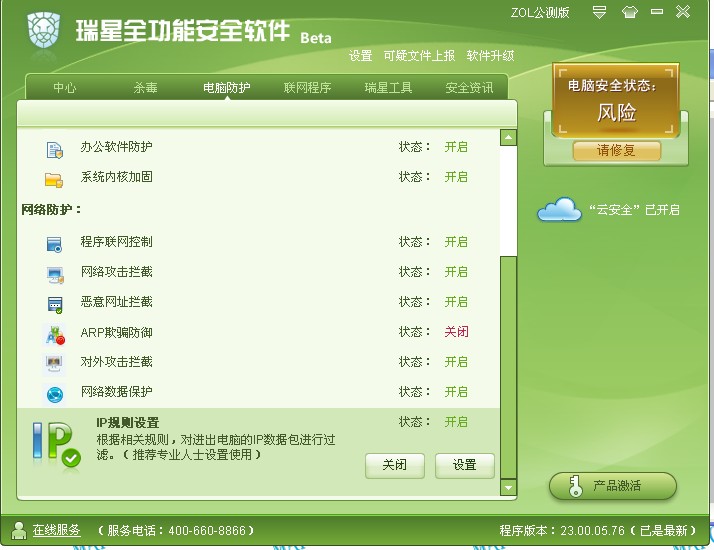This screenshot has height=550, width=714.
Task: Click the "云安全" 已开启 text
Action: pyautogui.click(x=634, y=210)
